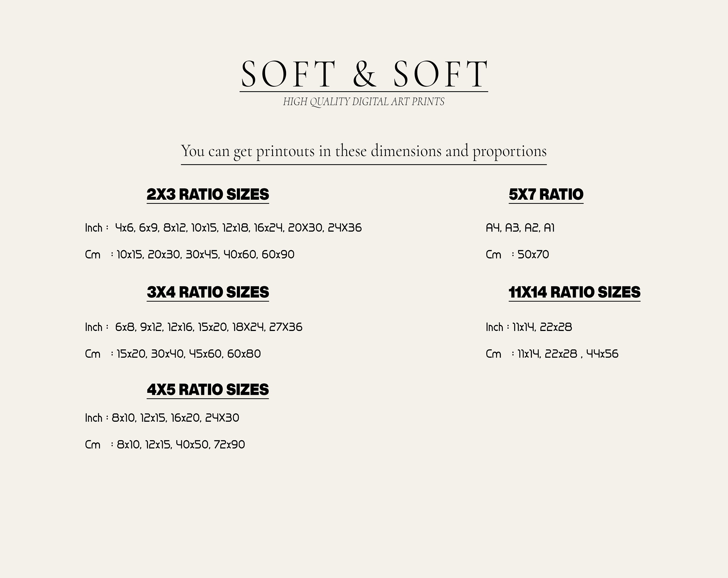Click the 22x28 inch size
This screenshot has height=578, width=728.
[x=556, y=327]
